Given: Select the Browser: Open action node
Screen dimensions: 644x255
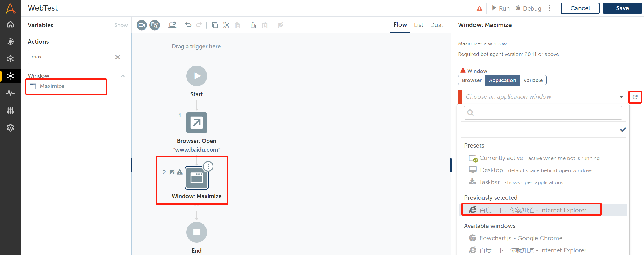Looking at the screenshot, I should 197,123.
